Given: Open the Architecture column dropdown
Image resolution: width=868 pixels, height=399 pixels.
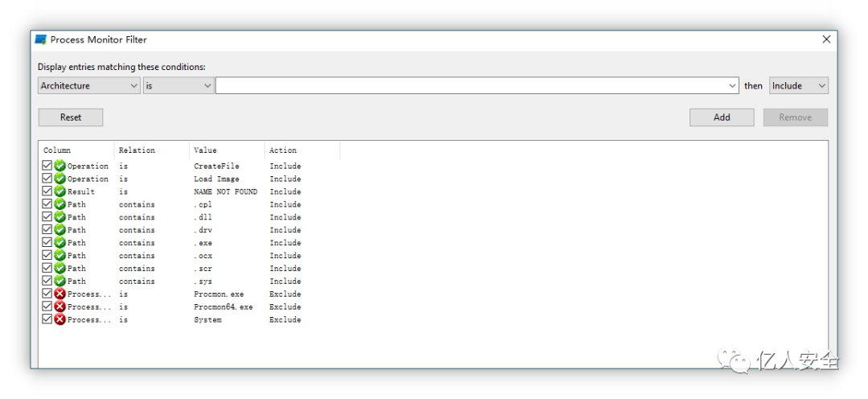Looking at the screenshot, I should pos(89,85).
